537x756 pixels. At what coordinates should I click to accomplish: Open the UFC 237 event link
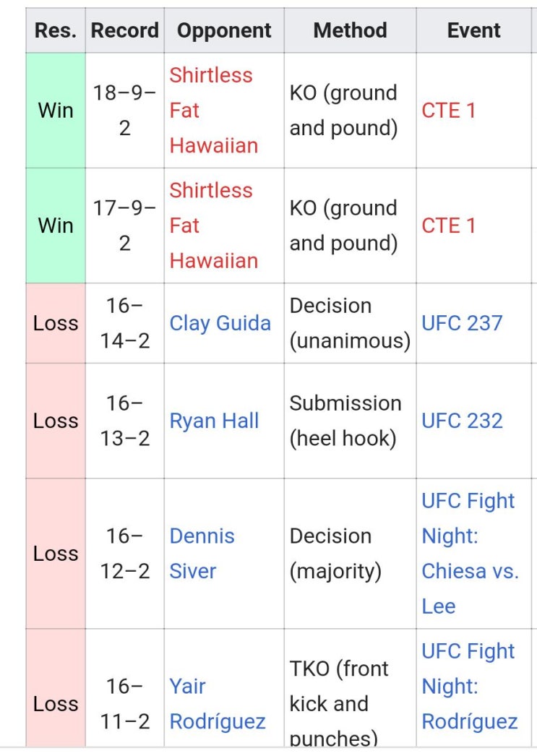pos(462,323)
